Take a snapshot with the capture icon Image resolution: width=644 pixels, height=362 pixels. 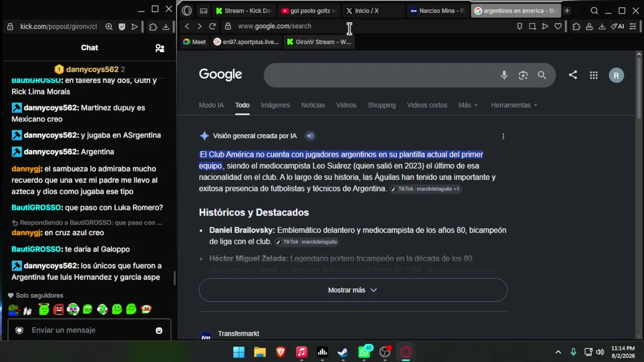click(x=532, y=26)
